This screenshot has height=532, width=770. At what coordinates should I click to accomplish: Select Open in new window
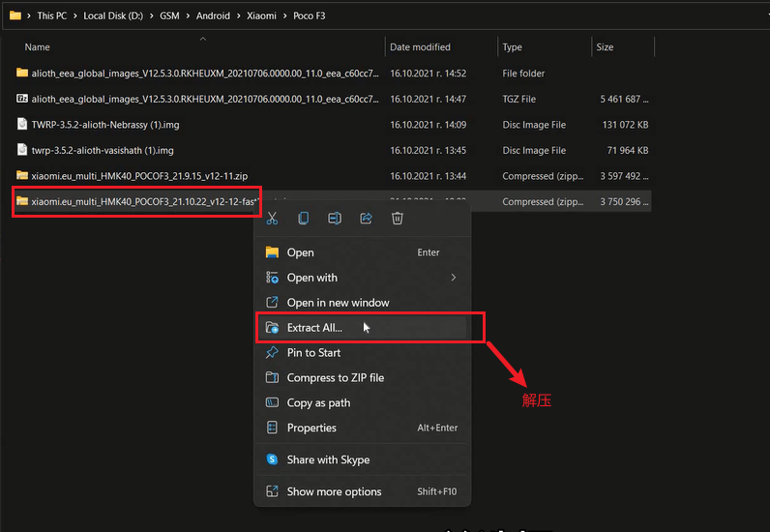click(x=363, y=303)
